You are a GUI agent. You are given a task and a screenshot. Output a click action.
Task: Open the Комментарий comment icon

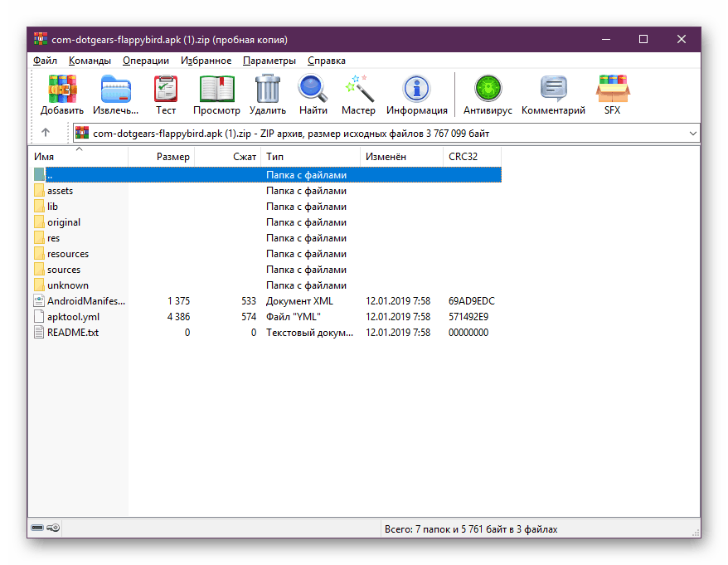point(553,88)
